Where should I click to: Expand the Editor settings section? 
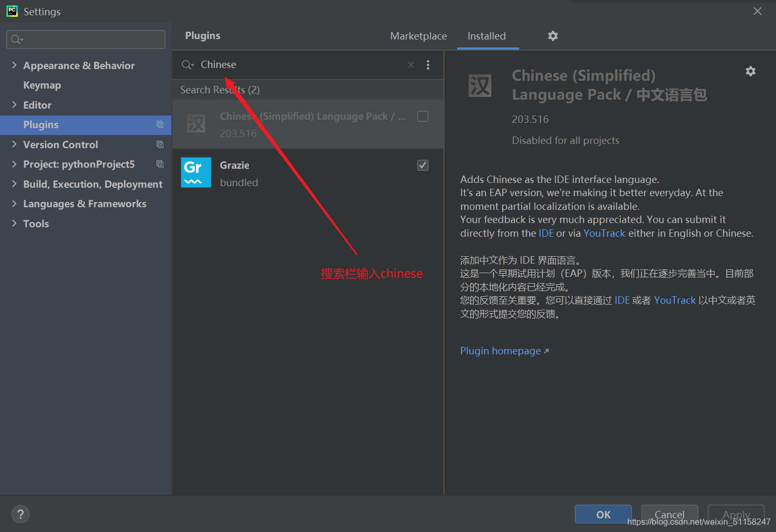click(14, 104)
